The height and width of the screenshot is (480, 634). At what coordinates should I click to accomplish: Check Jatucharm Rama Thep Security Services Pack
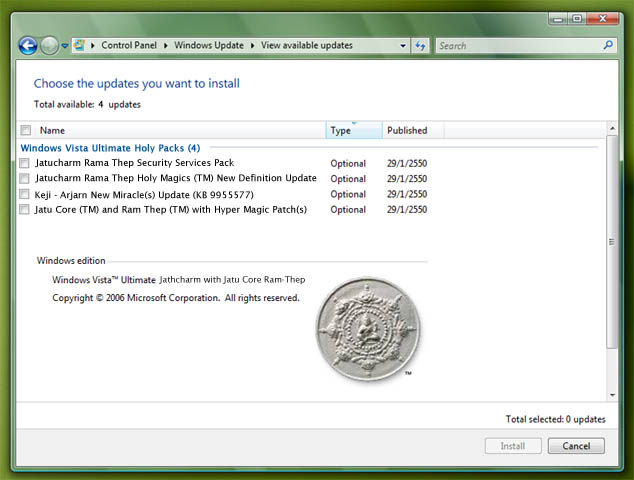click(x=24, y=163)
